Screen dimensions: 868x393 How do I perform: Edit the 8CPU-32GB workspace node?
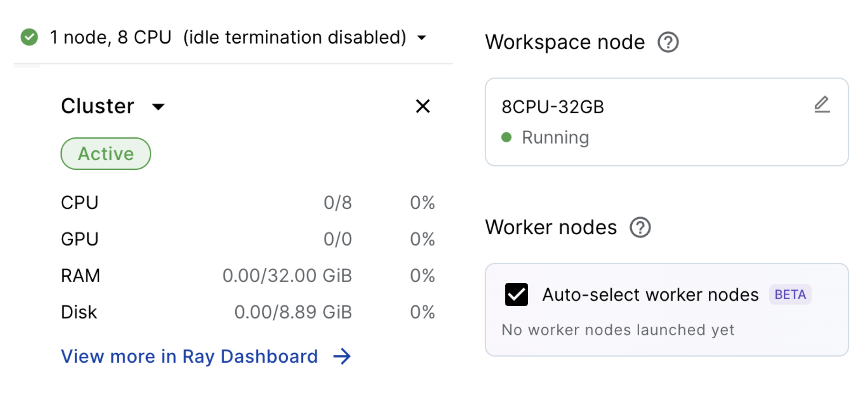pos(822,104)
